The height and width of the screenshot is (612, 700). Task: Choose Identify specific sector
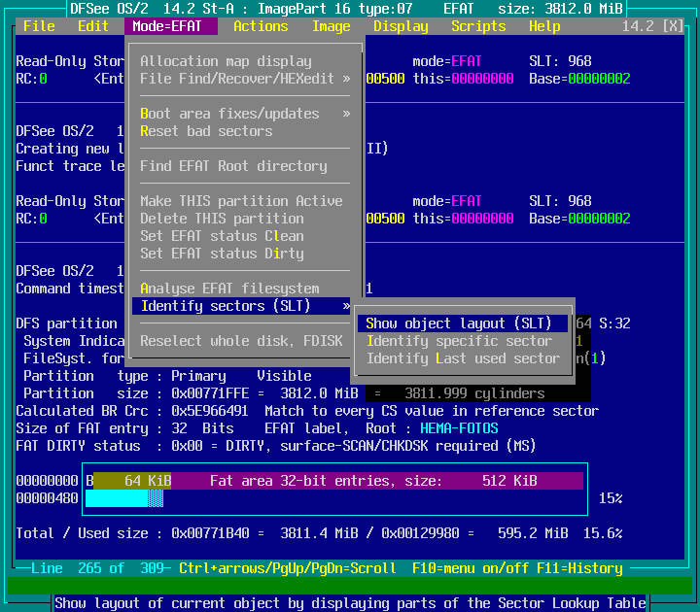[x=459, y=341]
